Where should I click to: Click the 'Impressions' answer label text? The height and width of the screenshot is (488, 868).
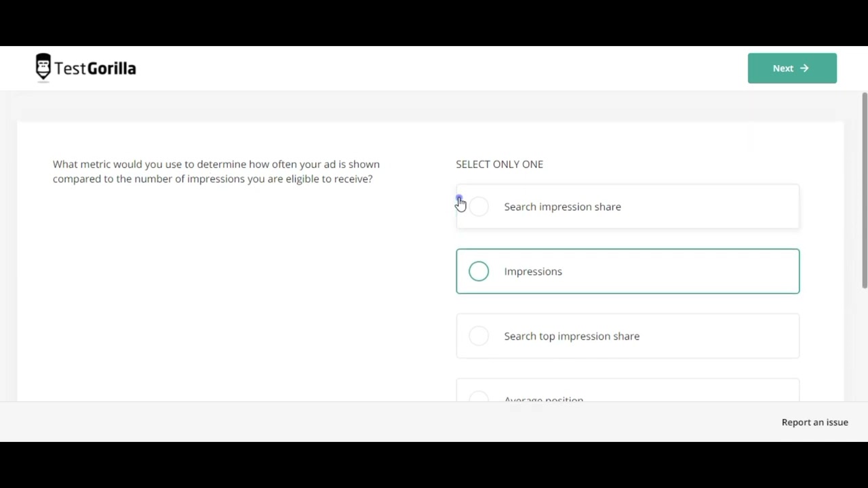coord(533,271)
